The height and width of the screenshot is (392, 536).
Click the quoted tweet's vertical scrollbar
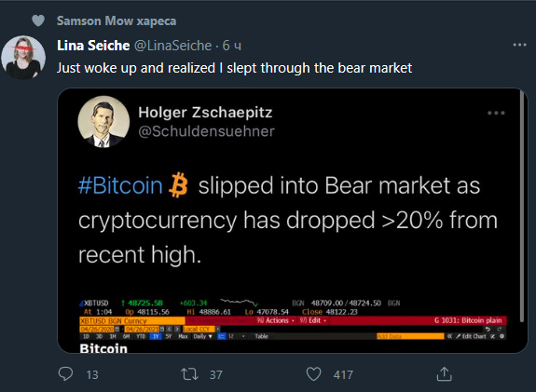(x=522, y=207)
